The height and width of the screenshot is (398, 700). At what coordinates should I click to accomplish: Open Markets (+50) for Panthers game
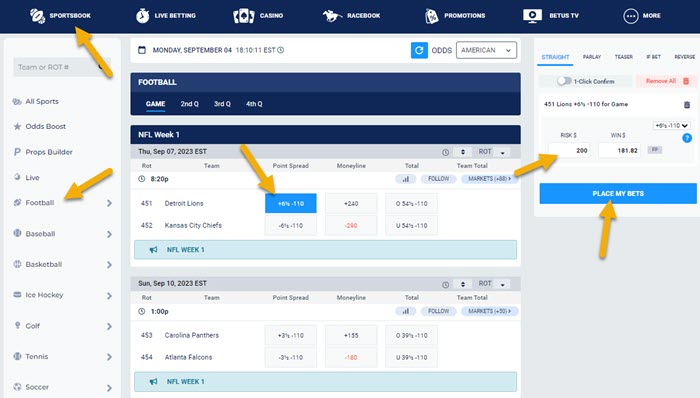[489, 311]
